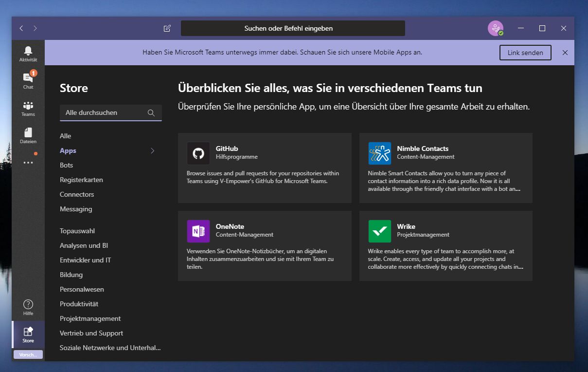Select the Connectors category
Image resolution: width=588 pixels, height=372 pixels.
coord(77,194)
